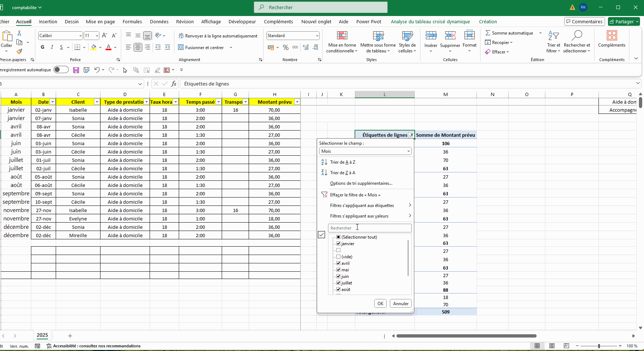644x351 pixels.
Task: Click the filter Rechercher search box
Action: [370, 228]
